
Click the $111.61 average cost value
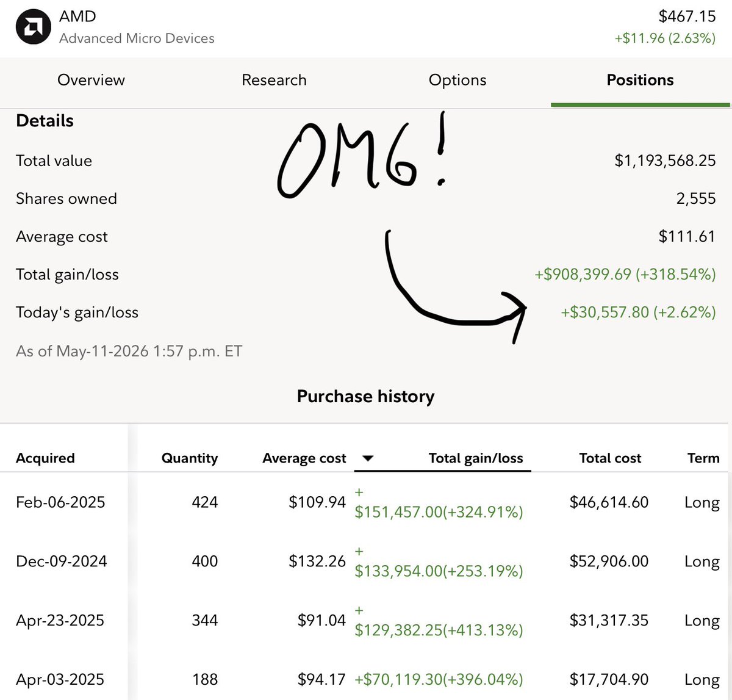(x=687, y=236)
